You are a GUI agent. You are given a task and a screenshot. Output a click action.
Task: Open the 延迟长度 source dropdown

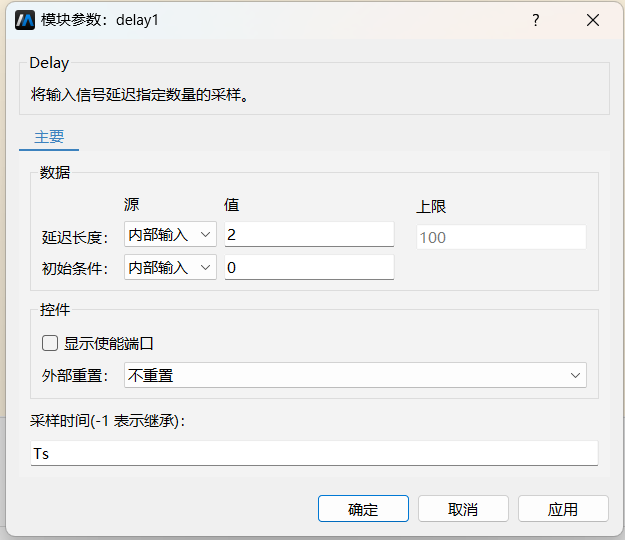170,234
